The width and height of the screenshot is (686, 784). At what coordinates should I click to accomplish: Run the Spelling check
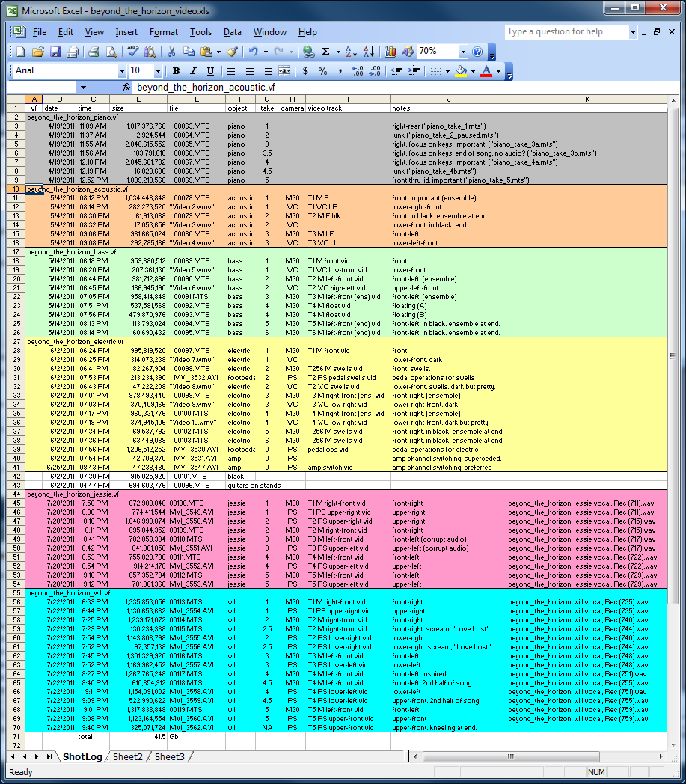pos(132,52)
